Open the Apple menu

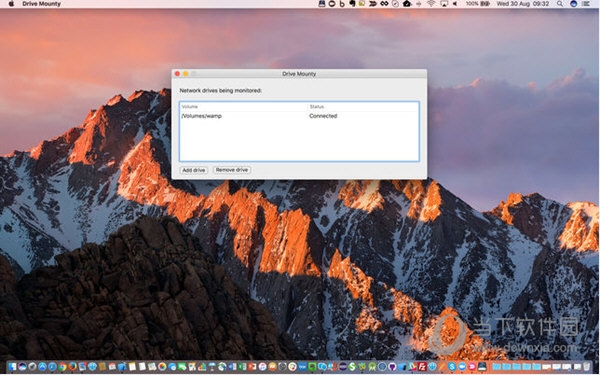(11, 4)
